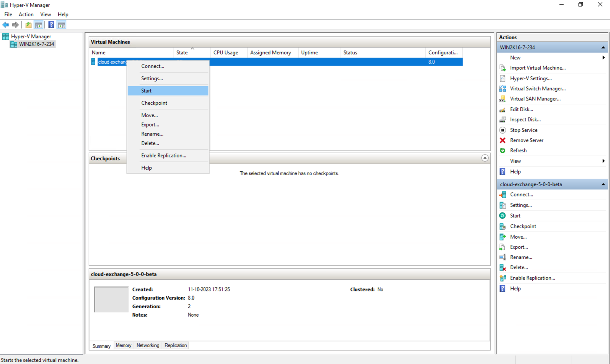610x364 pixels.
Task: Click the VM Connect icon in Actions pane
Action: click(503, 195)
